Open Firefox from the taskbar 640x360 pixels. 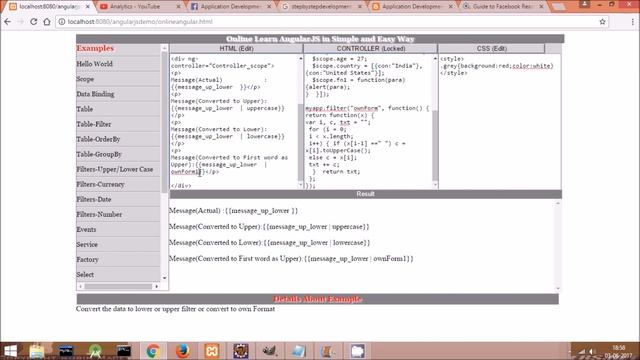point(182,351)
